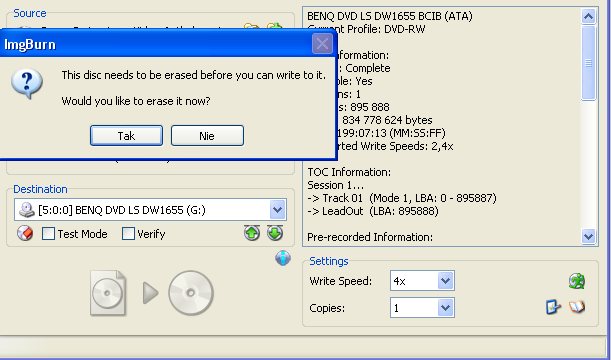The height and width of the screenshot is (360, 611).
Task: Click Nie to decline erasing
Action: tap(207, 136)
